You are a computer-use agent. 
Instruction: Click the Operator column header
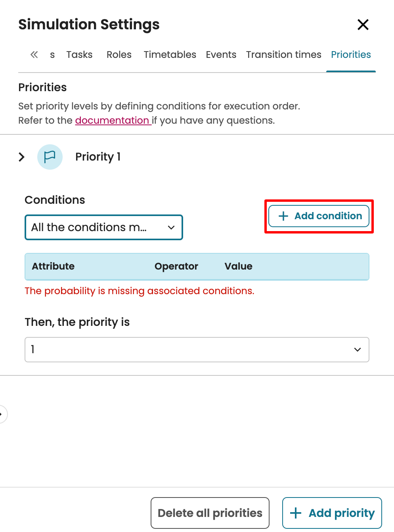point(176,266)
